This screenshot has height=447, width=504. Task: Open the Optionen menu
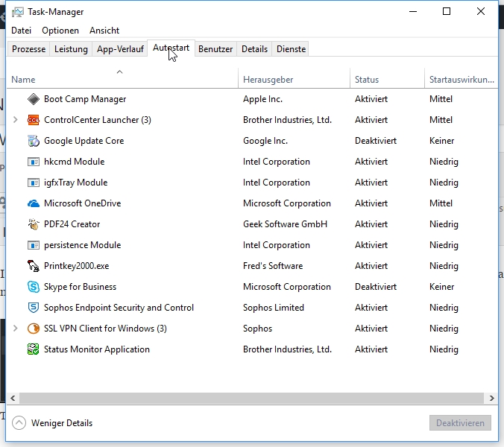click(x=60, y=31)
